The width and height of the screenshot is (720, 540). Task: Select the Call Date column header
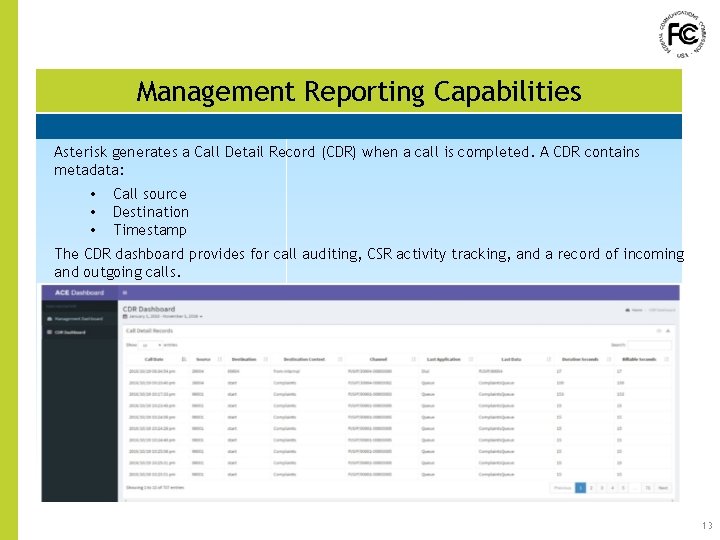click(154, 359)
